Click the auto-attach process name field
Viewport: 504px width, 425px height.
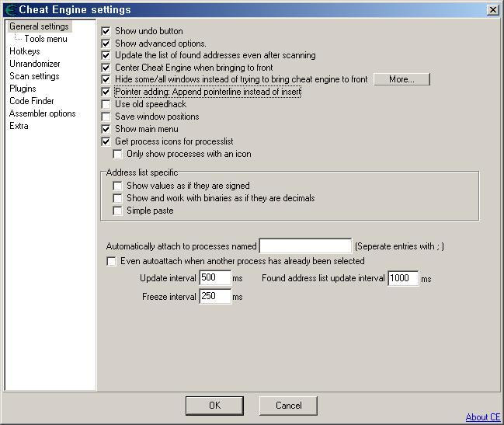point(305,246)
